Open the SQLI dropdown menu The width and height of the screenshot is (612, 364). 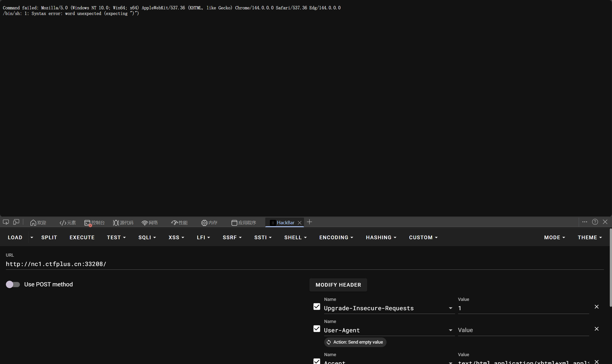click(147, 238)
